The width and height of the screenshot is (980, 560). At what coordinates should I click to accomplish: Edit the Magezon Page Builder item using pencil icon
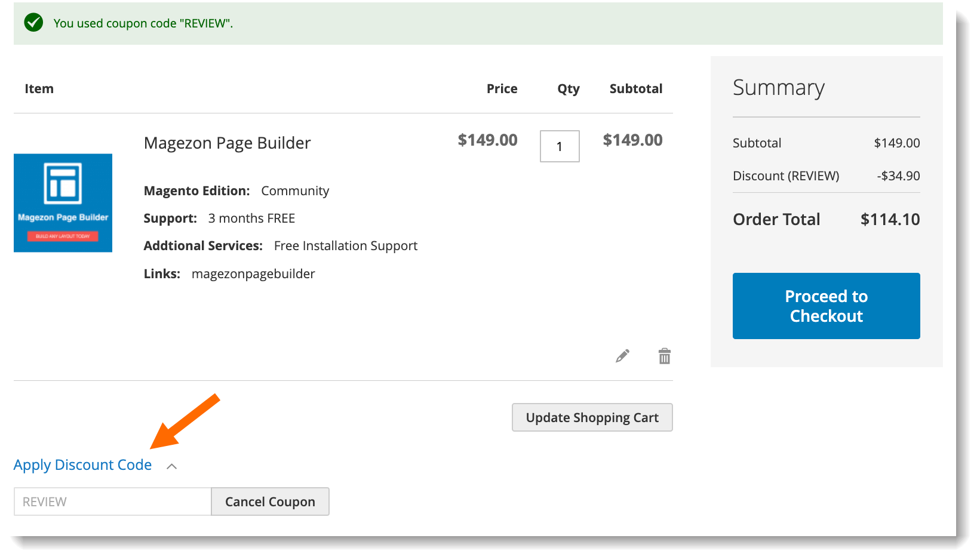click(622, 355)
